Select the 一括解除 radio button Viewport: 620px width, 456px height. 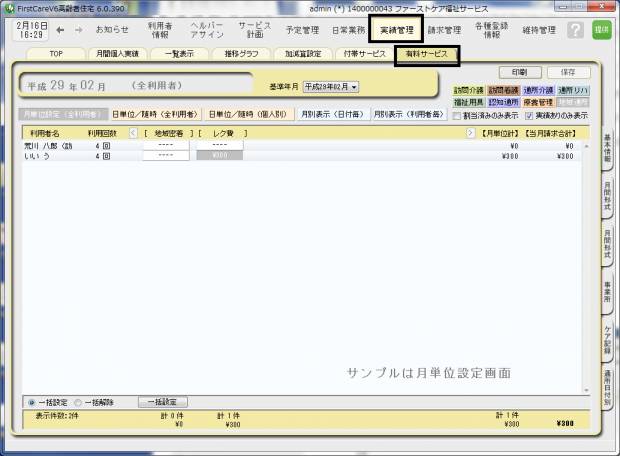coord(76,402)
